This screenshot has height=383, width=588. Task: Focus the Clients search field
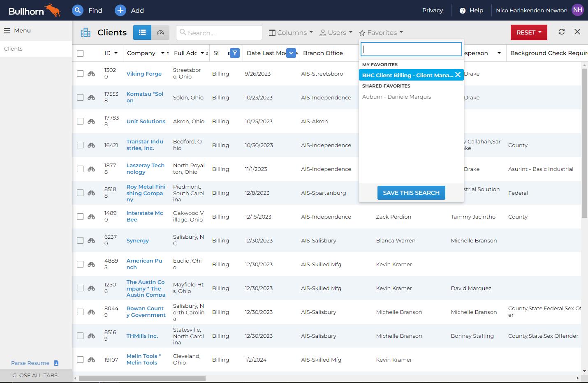click(219, 32)
